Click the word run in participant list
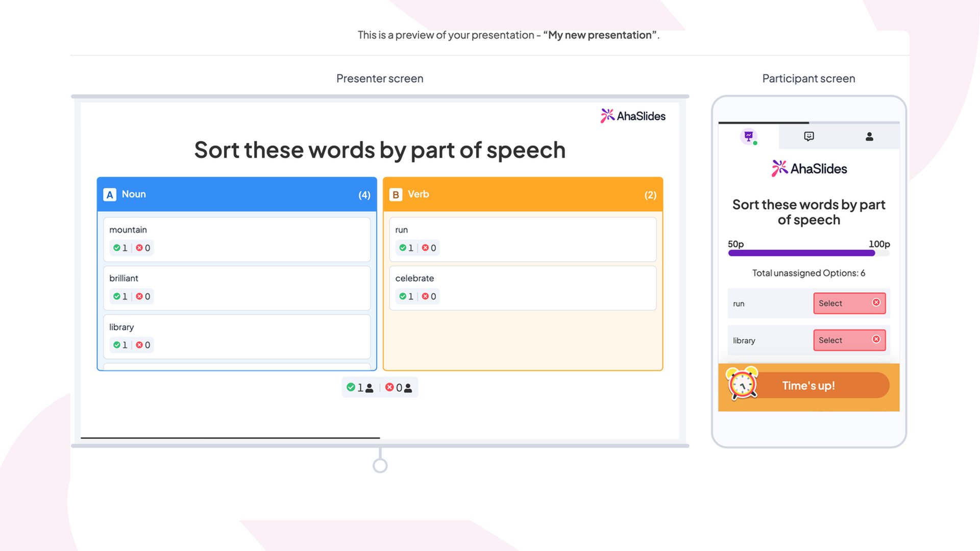980x551 pixels. tap(739, 304)
